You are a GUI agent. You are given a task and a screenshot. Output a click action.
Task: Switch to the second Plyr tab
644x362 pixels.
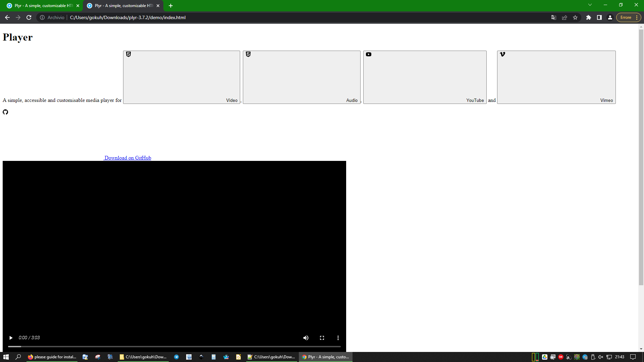click(121, 6)
